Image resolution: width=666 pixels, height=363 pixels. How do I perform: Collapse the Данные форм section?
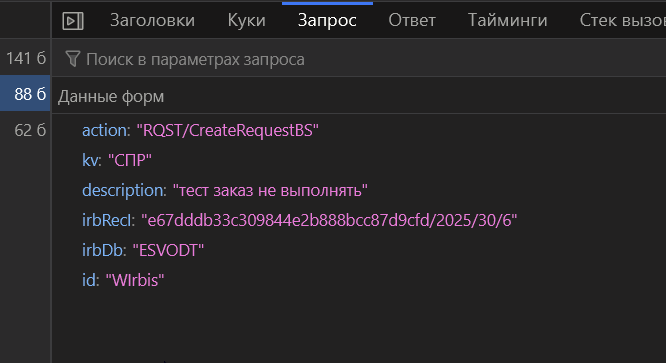click(x=111, y=96)
